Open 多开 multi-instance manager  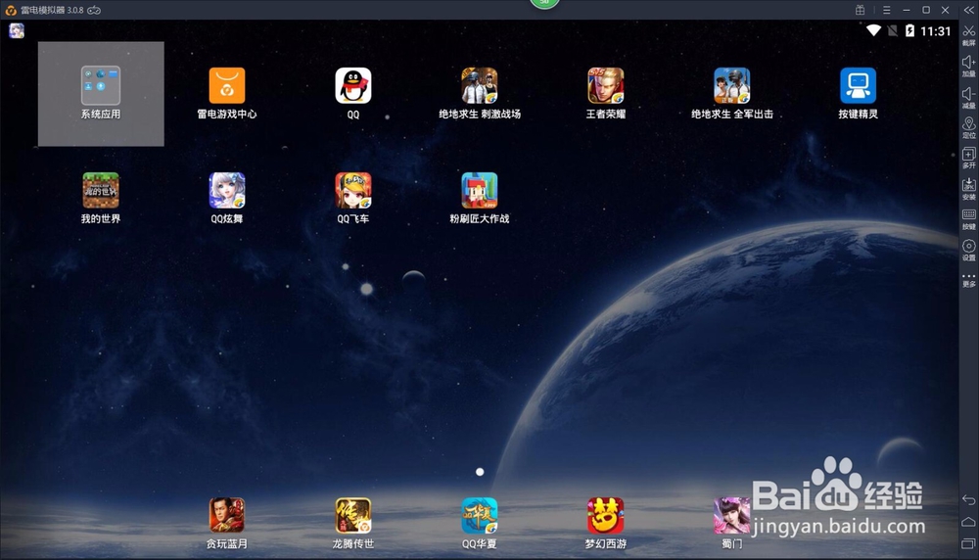pos(968,158)
